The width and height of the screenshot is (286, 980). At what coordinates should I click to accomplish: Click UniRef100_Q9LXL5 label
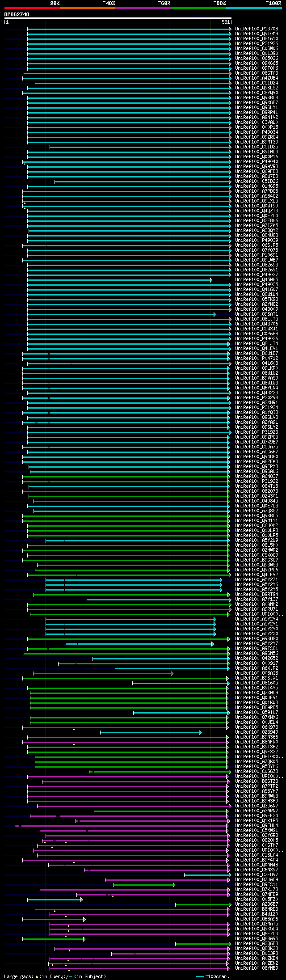tap(257, 201)
